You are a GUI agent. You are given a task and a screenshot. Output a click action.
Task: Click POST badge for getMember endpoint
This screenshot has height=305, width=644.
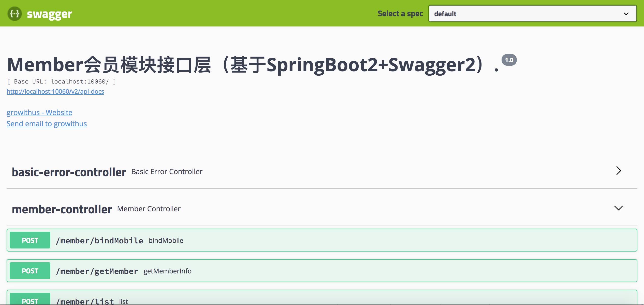click(30, 271)
